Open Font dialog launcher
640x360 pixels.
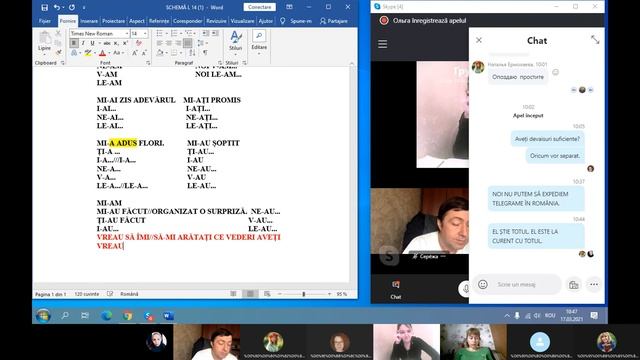148,63
